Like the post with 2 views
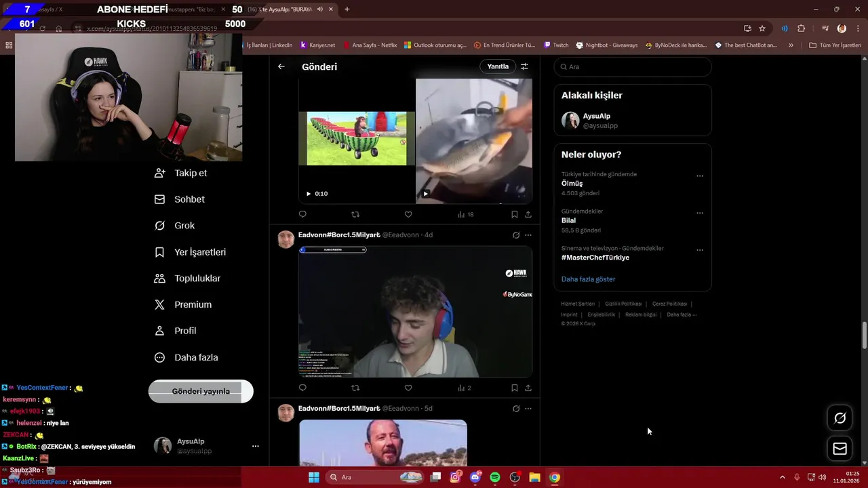 408,388
